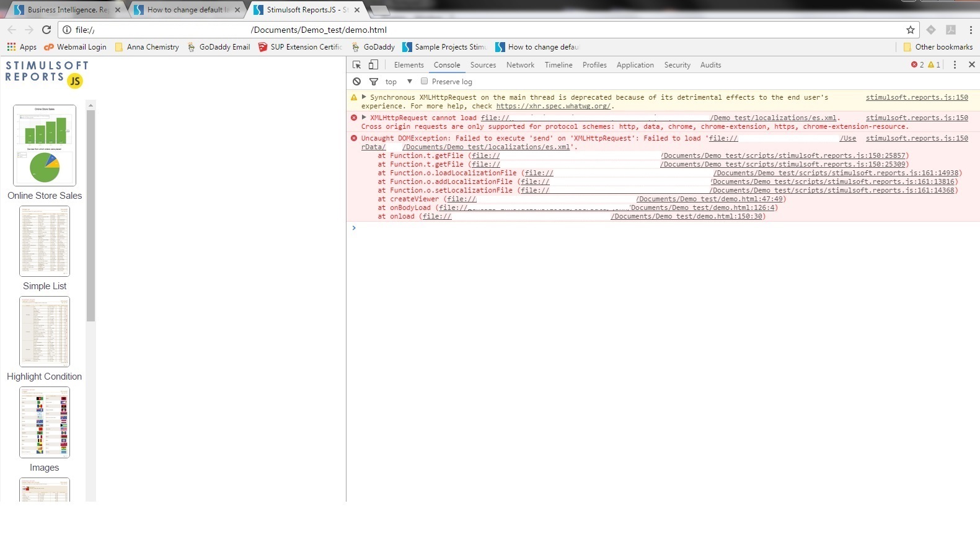The height and width of the screenshot is (558, 980).
Task: Switch to the Elements tab
Action: click(x=409, y=64)
